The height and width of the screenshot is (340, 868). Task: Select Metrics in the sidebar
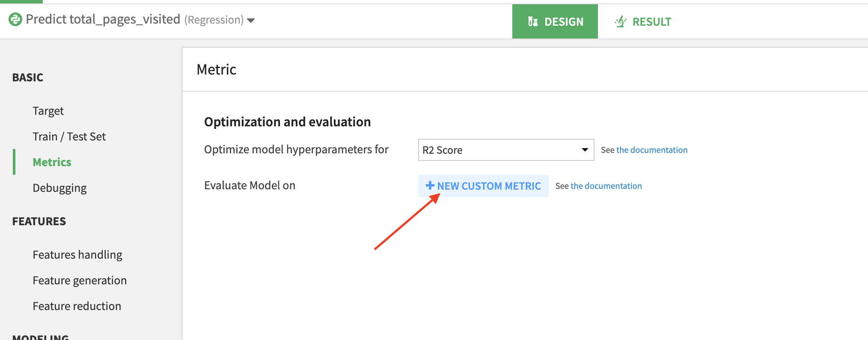[x=52, y=162]
